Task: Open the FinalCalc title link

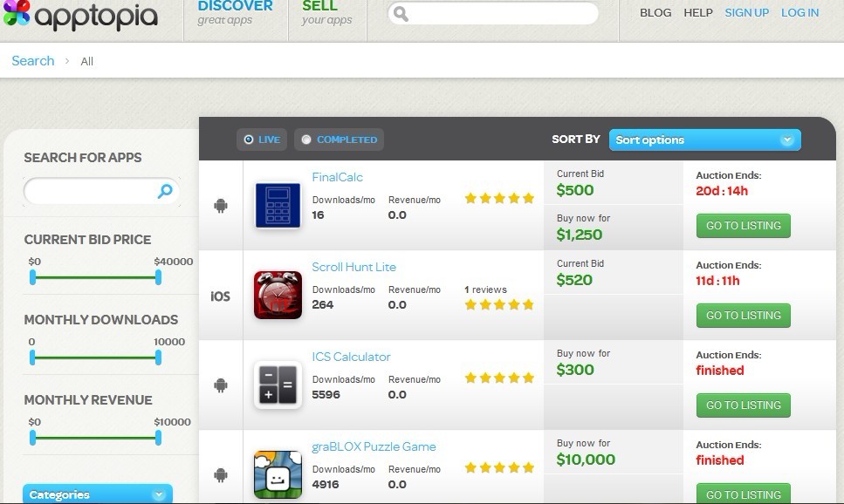Action: coord(337,178)
